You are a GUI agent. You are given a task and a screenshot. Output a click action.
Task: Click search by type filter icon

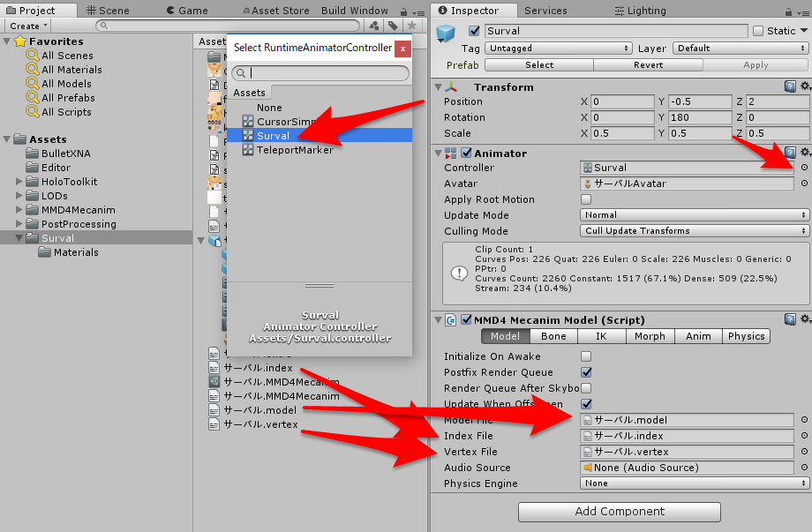click(x=374, y=26)
